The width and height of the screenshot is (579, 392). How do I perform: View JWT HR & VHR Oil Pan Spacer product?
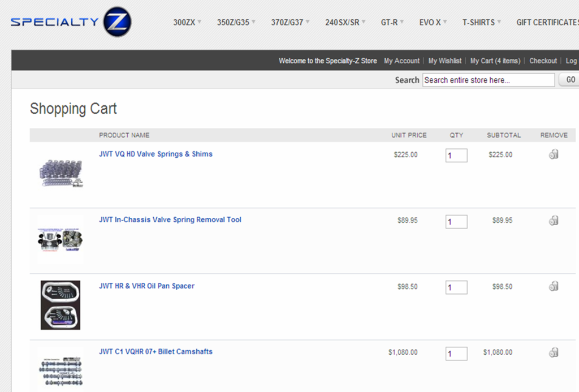point(146,286)
